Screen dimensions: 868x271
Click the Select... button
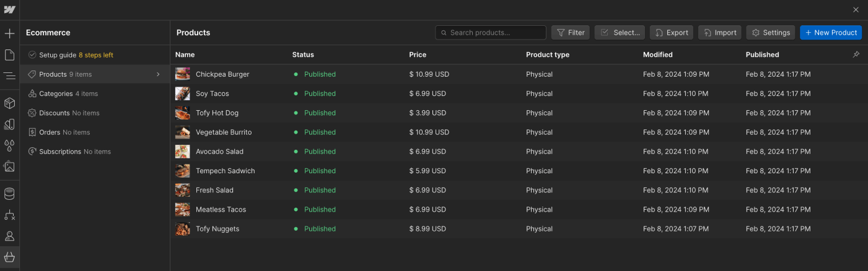coord(620,33)
